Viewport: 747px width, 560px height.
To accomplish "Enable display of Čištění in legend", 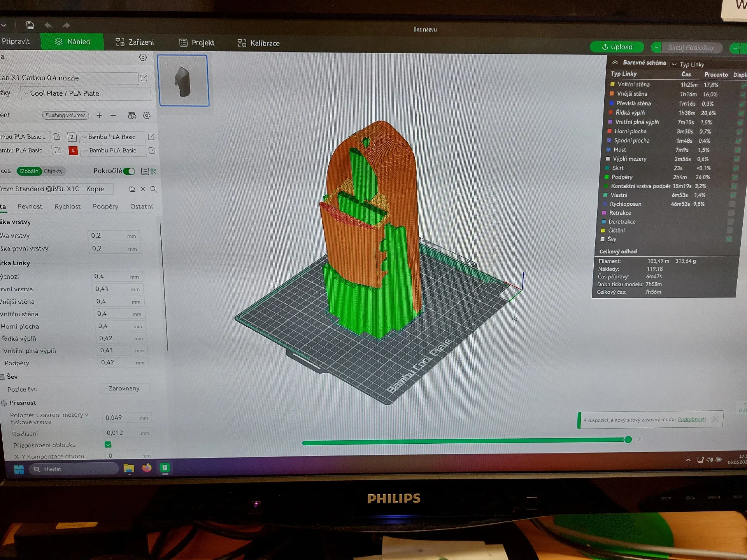I will coord(729,230).
